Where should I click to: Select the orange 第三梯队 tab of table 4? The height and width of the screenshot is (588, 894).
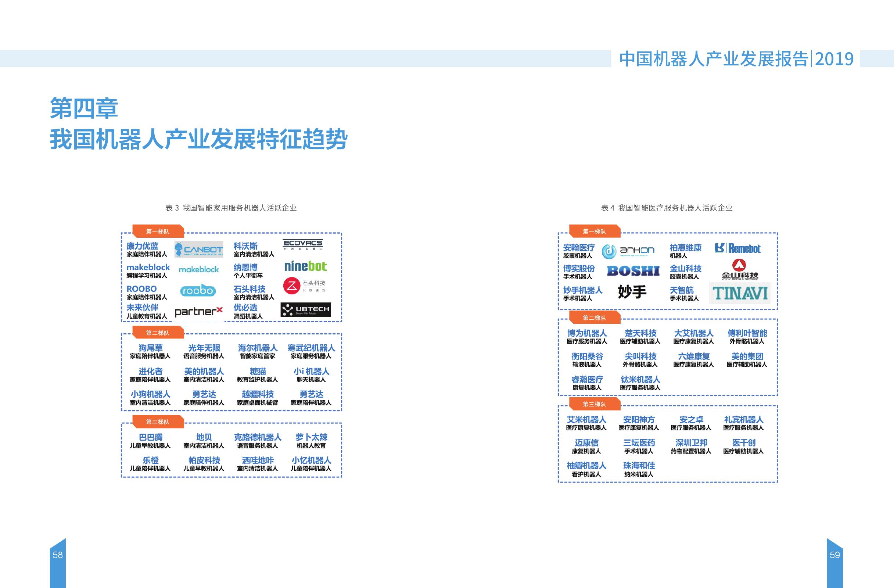pyautogui.click(x=594, y=404)
